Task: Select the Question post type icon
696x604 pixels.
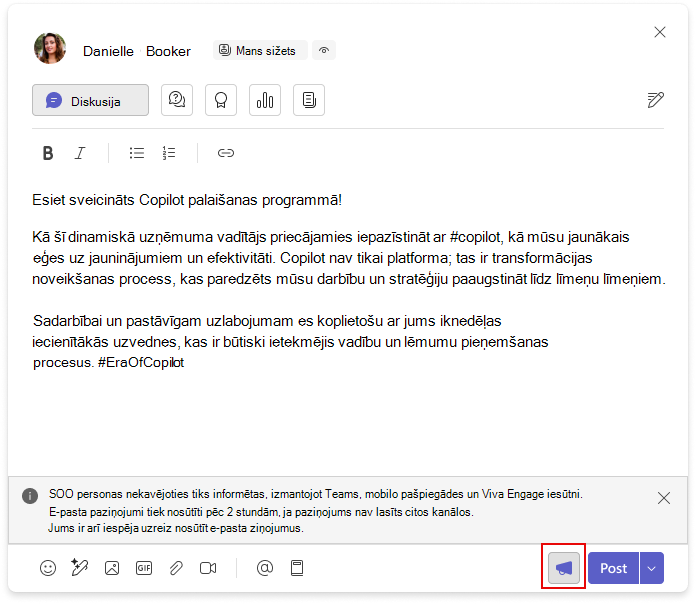Action: coord(177,100)
